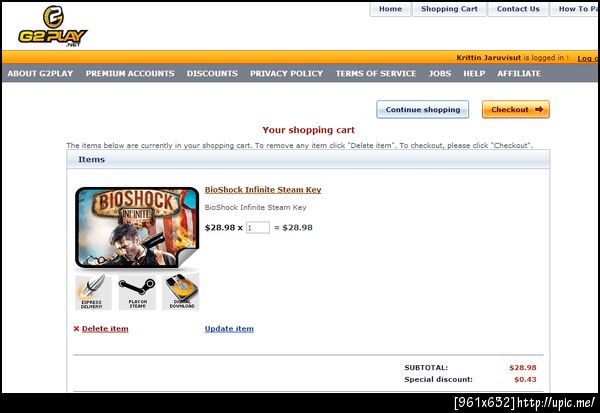Open the Privacy Policy menu item
This screenshot has height=413, width=600.
point(286,73)
